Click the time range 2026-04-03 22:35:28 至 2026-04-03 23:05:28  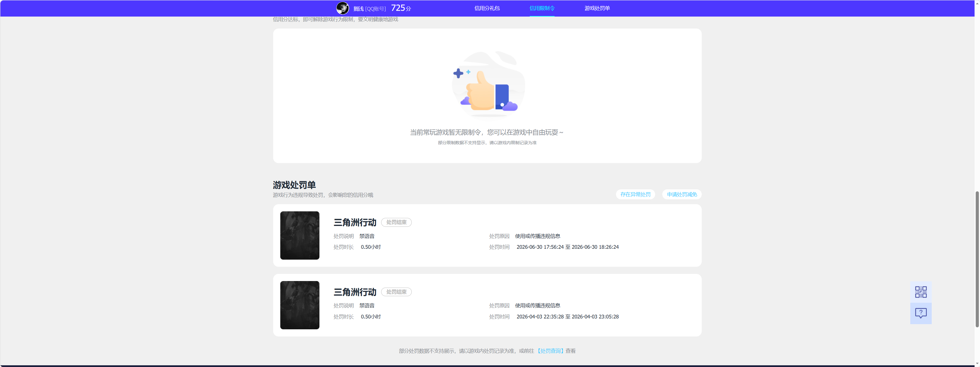pyautogui.click(x=568, y=316)
